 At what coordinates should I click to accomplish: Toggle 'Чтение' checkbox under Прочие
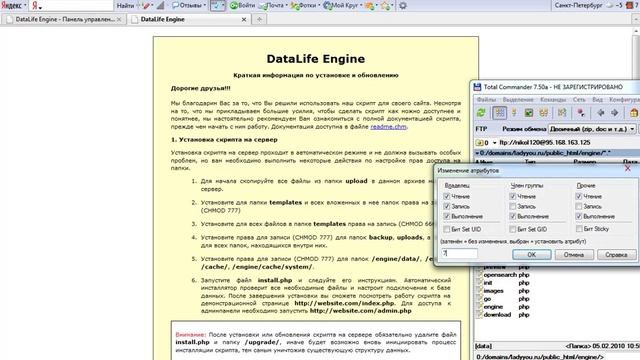[x=579, y=196]
